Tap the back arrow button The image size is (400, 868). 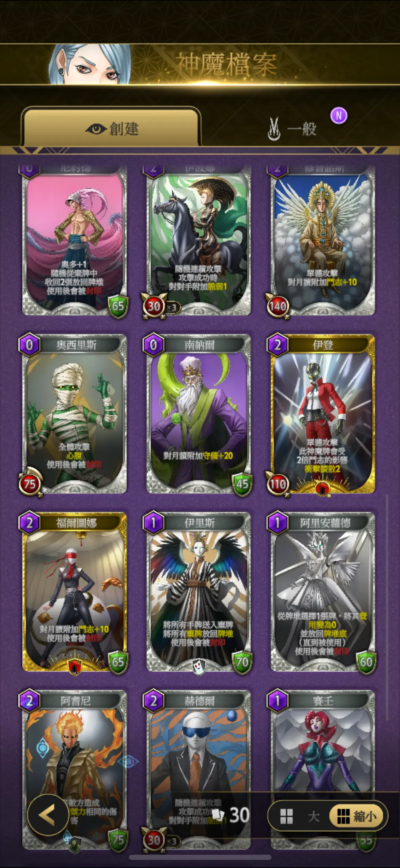(47, 815)
